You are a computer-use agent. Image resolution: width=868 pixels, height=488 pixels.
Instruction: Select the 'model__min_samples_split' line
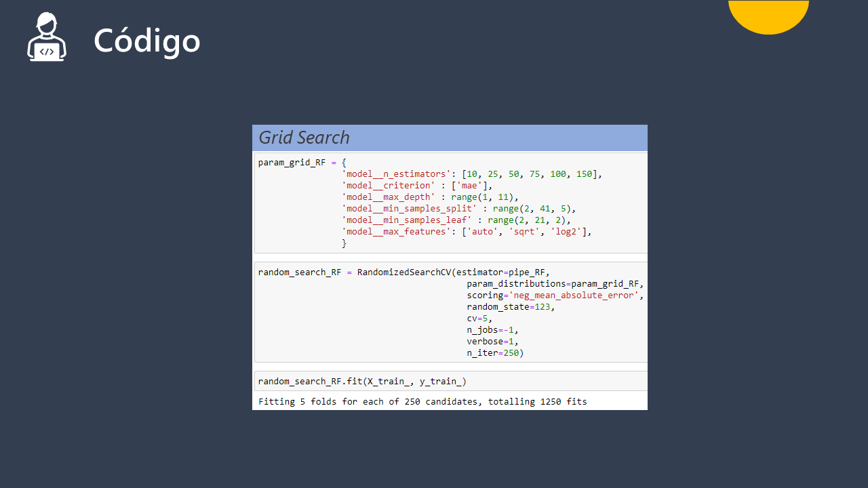tap(458, 209)
